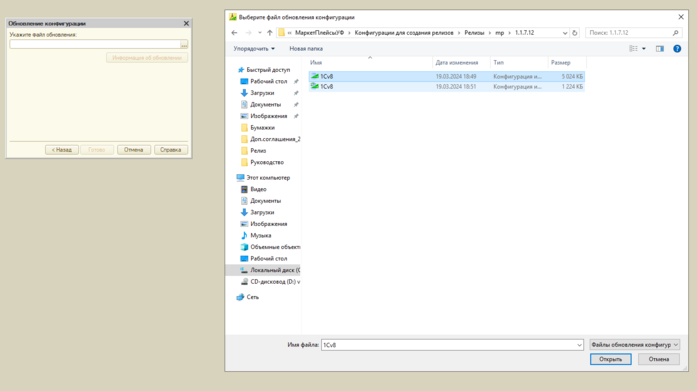Open Объемные объекты folder
697x391 pixels.
(275, 247)
